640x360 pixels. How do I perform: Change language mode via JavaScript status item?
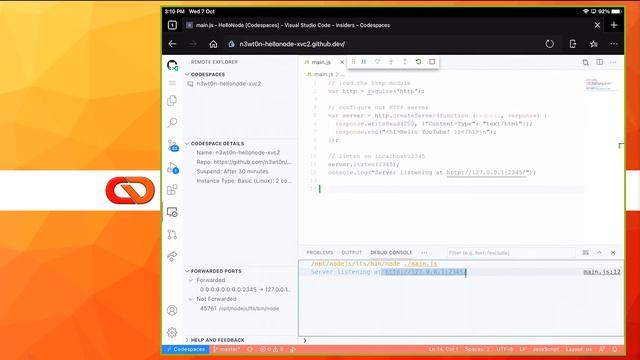point(546,349)
